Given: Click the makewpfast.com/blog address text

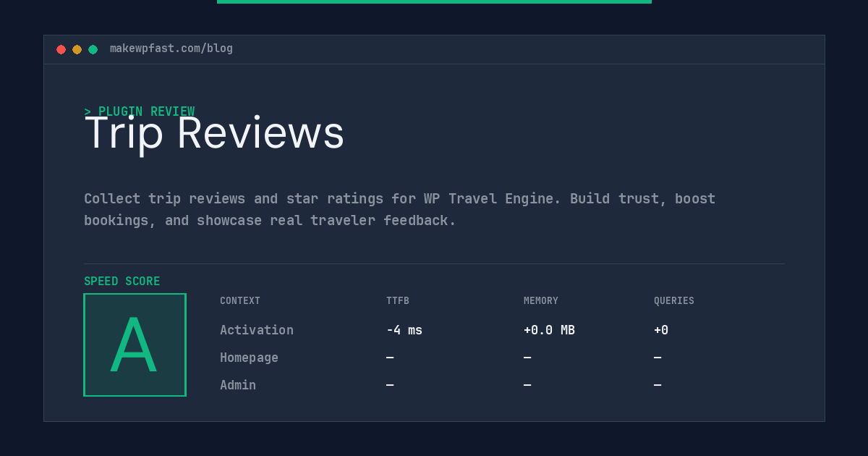Looking at the screenshot, I should click(x=171, y=48).
